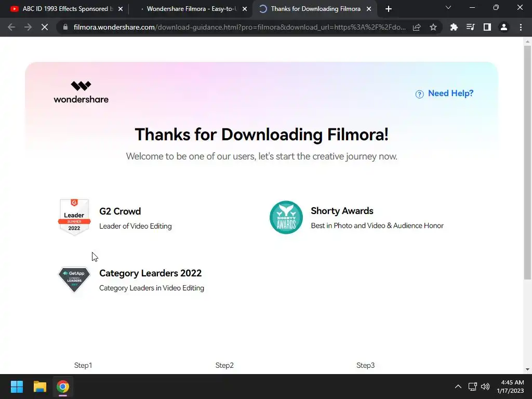
Task: Open the Extensions puzzle icon
Action: (x=454, y=27)
